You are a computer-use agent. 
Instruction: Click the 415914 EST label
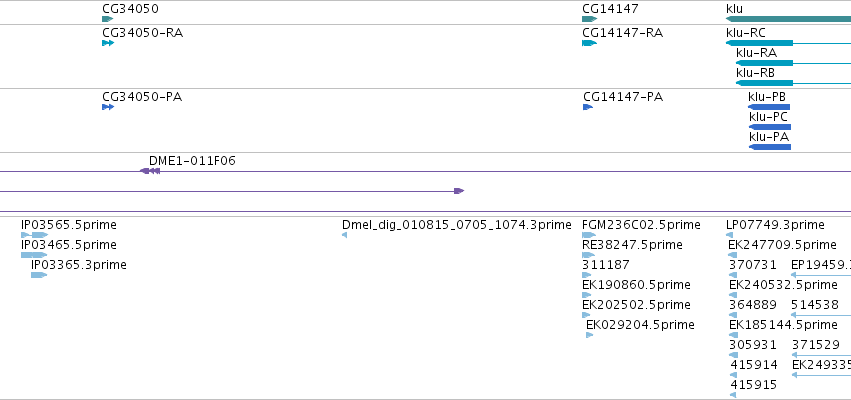[x=754, y=365]
